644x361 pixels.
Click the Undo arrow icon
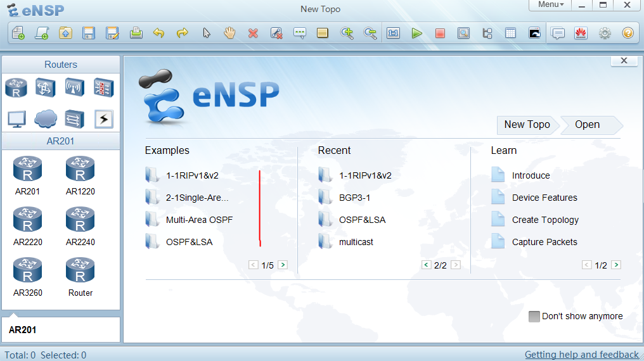[x=159, y=33]
